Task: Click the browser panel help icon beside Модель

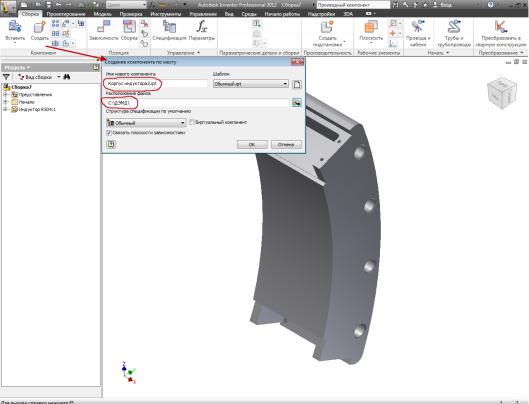Action: (x=95, y=68)
